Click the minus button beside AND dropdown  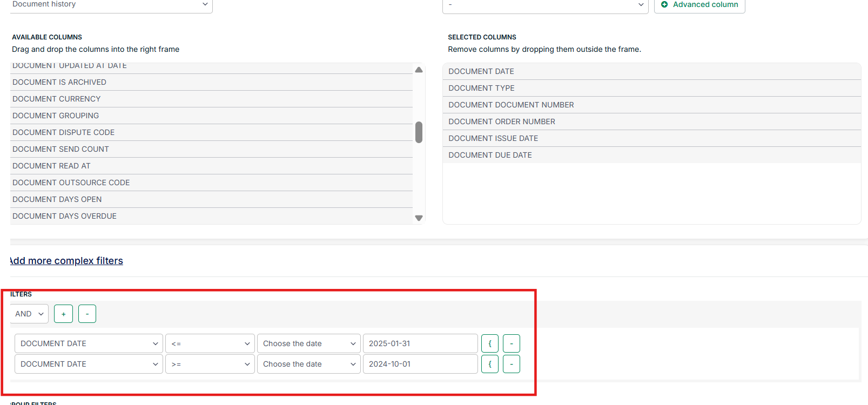87,314
